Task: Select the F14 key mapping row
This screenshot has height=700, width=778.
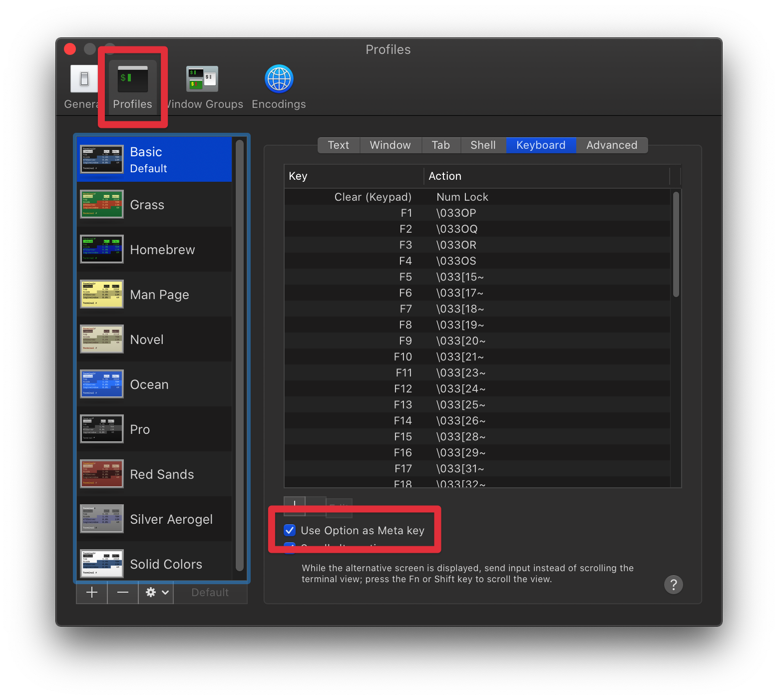Action: tap(477, 421)
